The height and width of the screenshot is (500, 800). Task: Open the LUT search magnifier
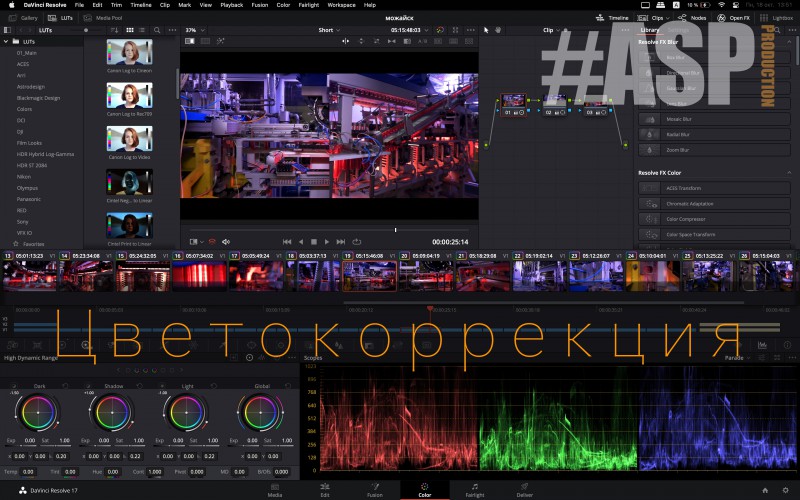(x=157, y=30)
